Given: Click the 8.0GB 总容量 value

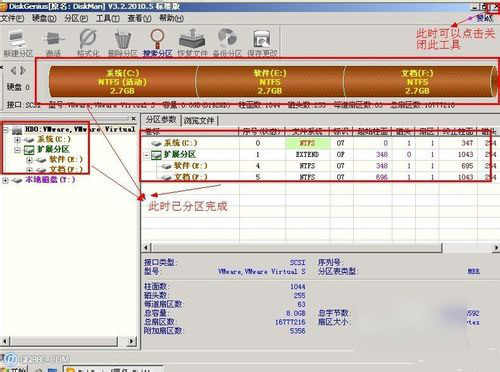Looking at the screenshot, I should click(295, 313).
